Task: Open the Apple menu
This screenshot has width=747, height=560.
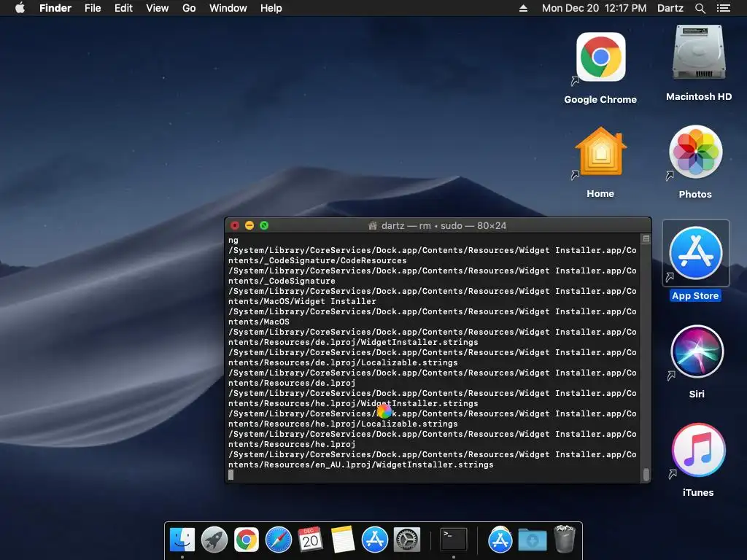Action: click(20, 8)
